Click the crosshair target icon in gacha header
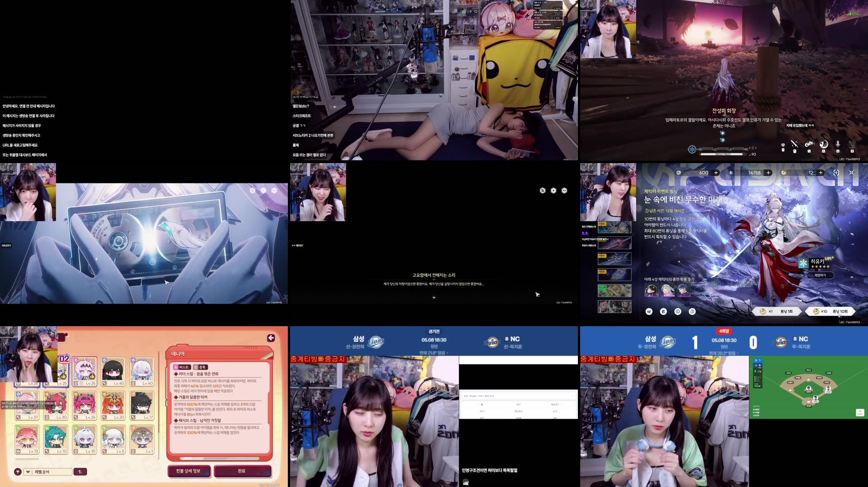The width and height of the screenshot is (868, 487). click(836, 173)
